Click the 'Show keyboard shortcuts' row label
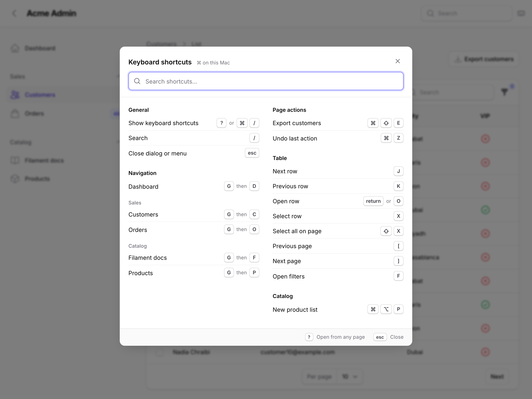The width and height of the screenshot is (532, 399). point(163,123)
